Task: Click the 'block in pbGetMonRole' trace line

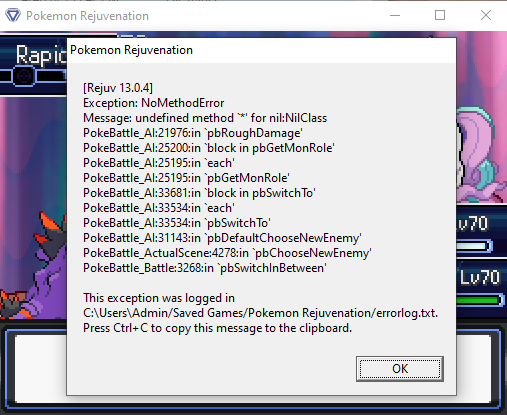Action: click(209, 148)
